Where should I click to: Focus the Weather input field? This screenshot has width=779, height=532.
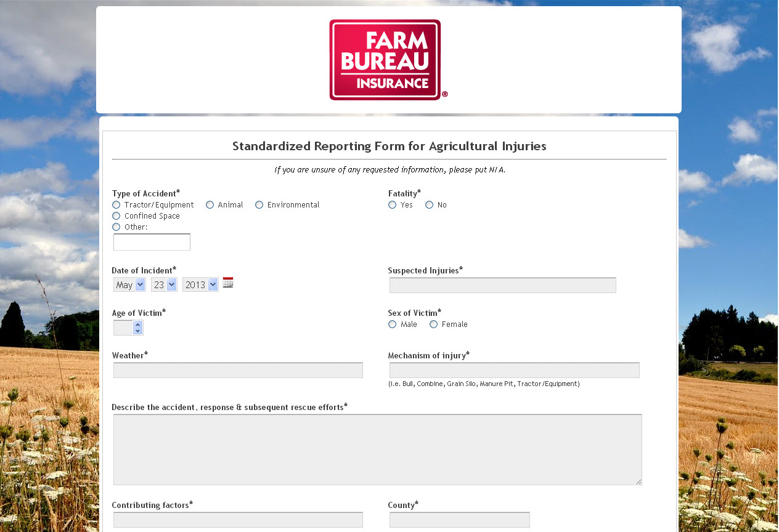pyautogui.click(x=238, y=370)
